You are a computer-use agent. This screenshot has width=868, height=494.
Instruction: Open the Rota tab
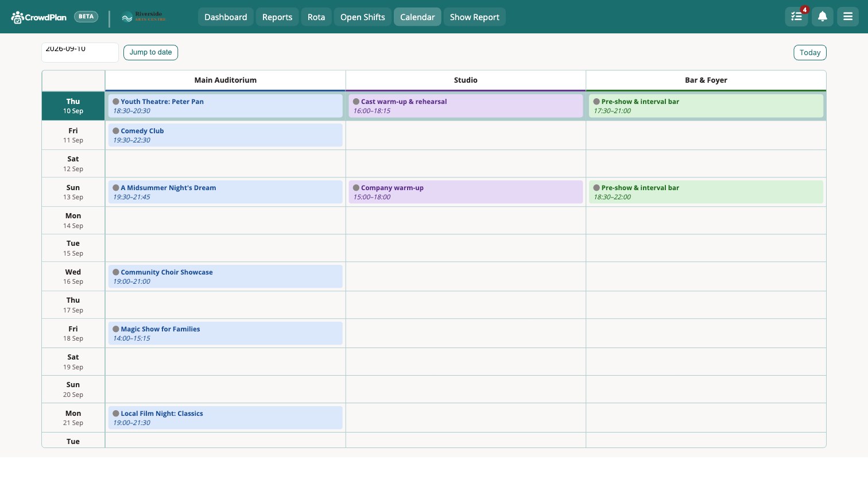[x=316, y=17]
